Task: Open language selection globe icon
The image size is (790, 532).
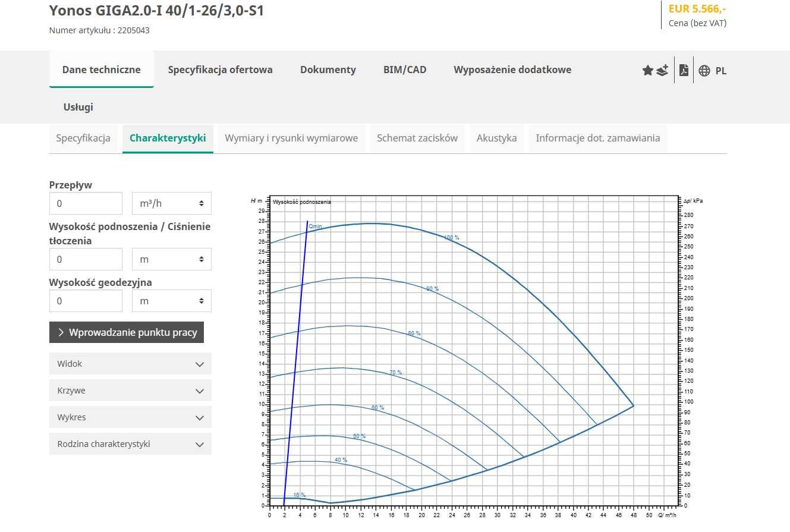Action: tap(704, 71)
